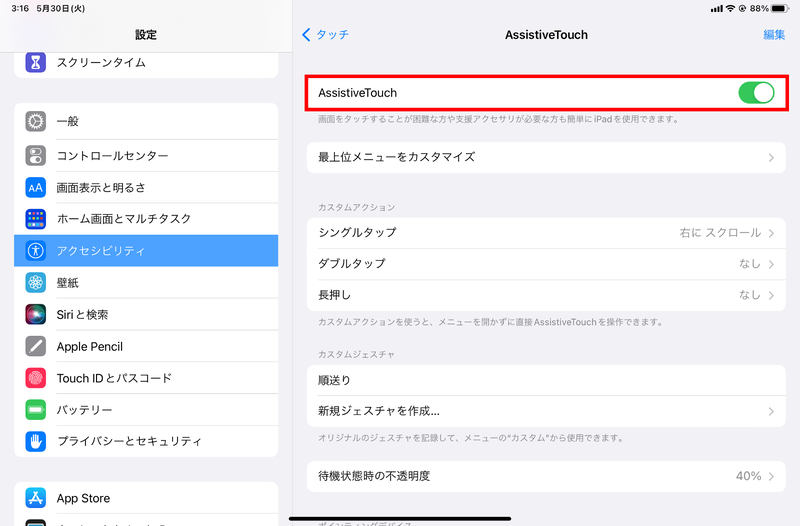Tap 編集 in the top right

773,35
